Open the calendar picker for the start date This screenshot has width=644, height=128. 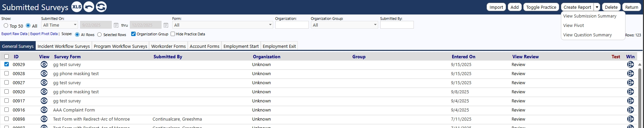coord(116,25)
